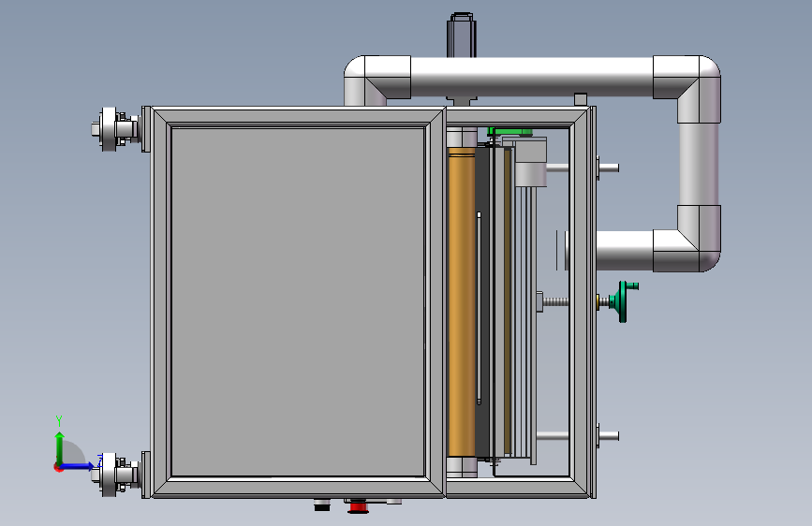812x526 pixels.
Task: Click the green Y axis of the triad
Action: [x=60, y=448]
